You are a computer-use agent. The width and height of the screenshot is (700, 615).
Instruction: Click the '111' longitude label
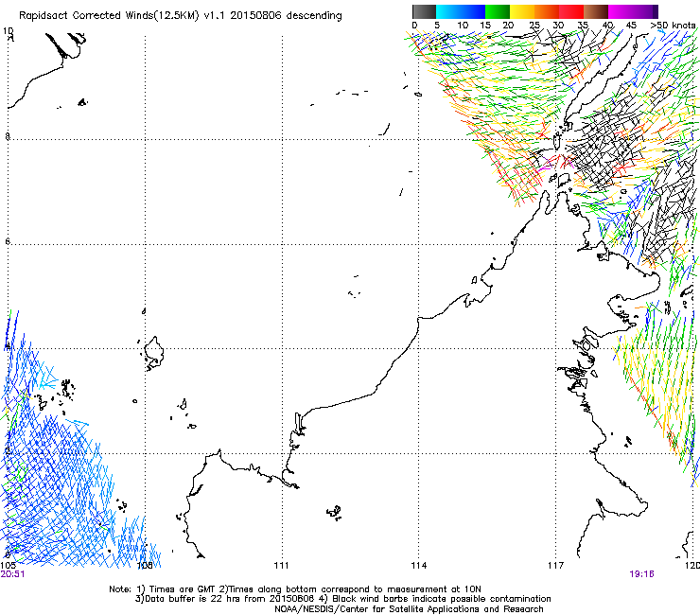(x=281, y=566)
